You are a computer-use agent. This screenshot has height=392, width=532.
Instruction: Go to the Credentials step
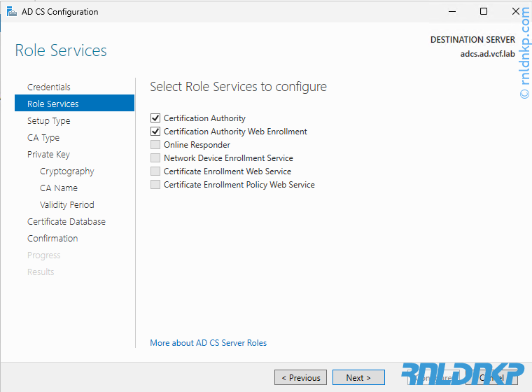tap(49, 87)
